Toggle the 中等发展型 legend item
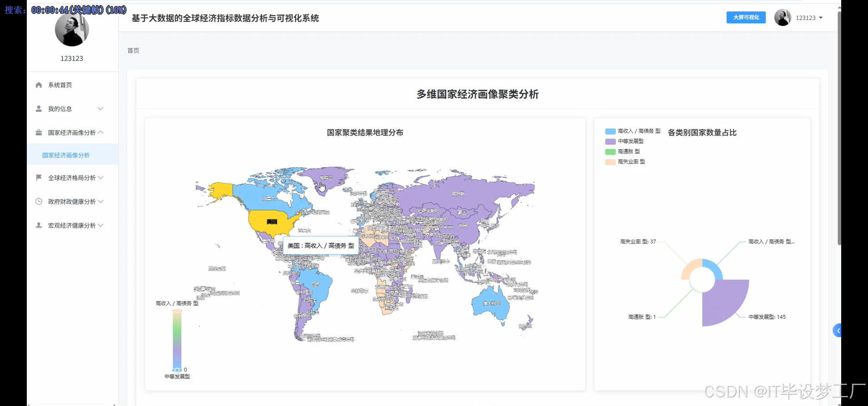 pos(624,141)
